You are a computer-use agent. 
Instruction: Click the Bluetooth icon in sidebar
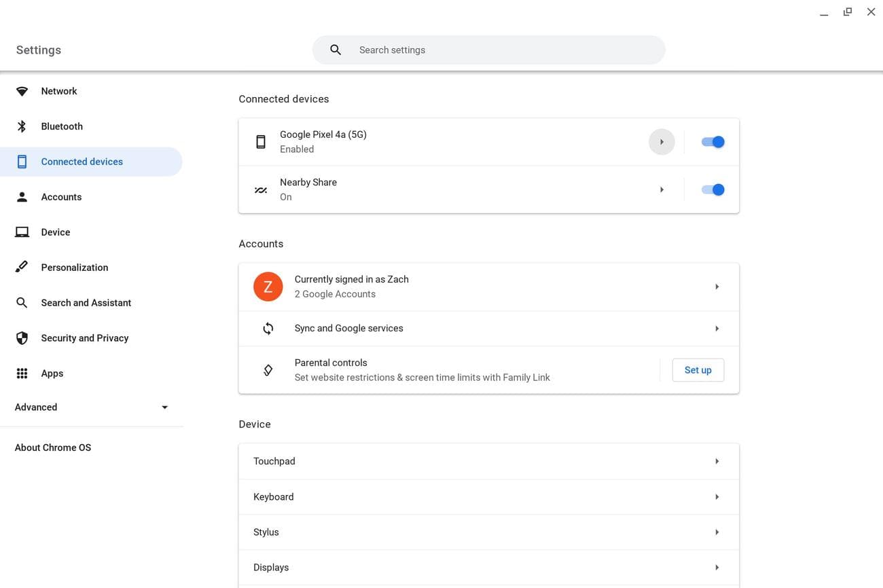[22, 126]
